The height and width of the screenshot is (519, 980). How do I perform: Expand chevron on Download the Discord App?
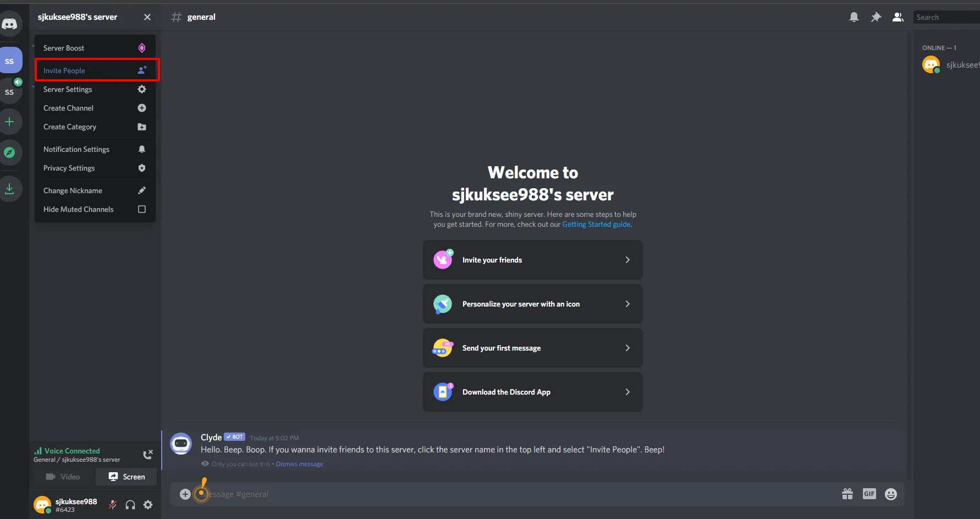(x=627, y=392)
